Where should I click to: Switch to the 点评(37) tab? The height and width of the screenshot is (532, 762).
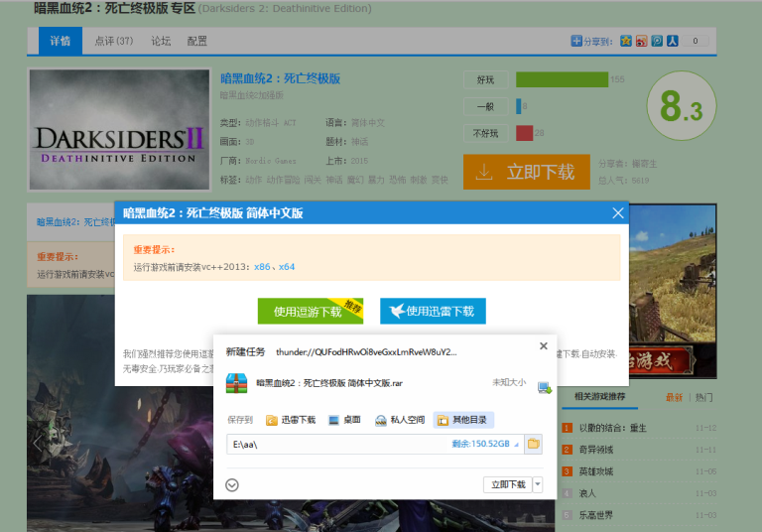point(114,41)
